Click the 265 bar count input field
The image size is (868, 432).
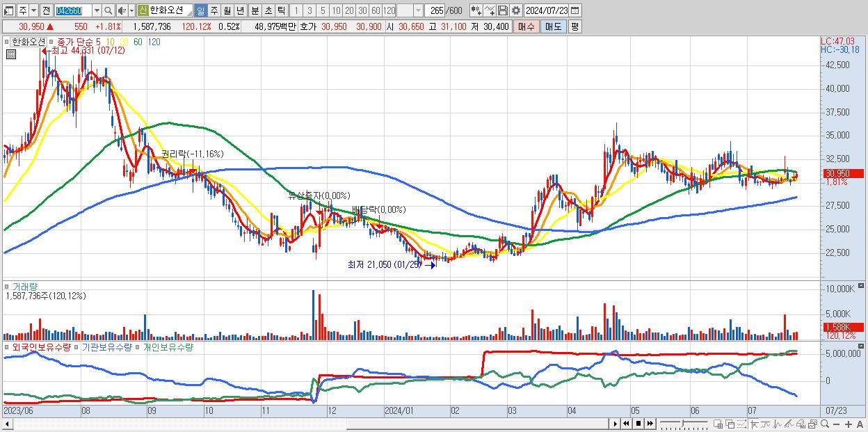pyautogui.click(x=435, y=10)
